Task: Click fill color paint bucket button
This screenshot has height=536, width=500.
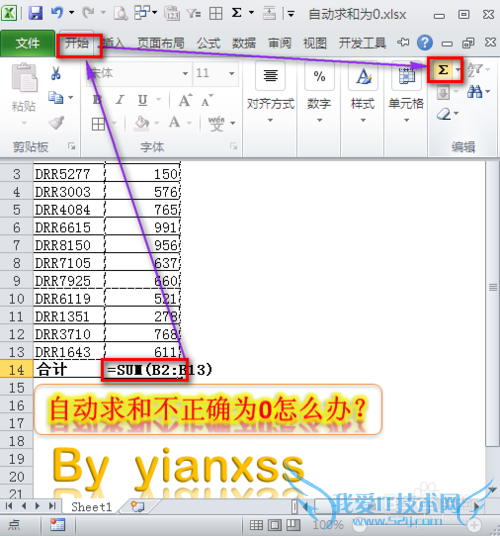Action: 142,123
